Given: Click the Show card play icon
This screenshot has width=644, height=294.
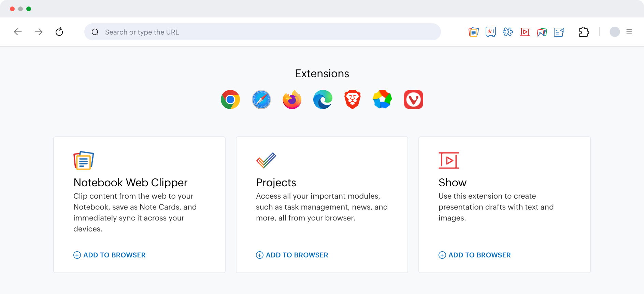Looking at the screenshot, I should pyautogui.click(x=449, y=160).
